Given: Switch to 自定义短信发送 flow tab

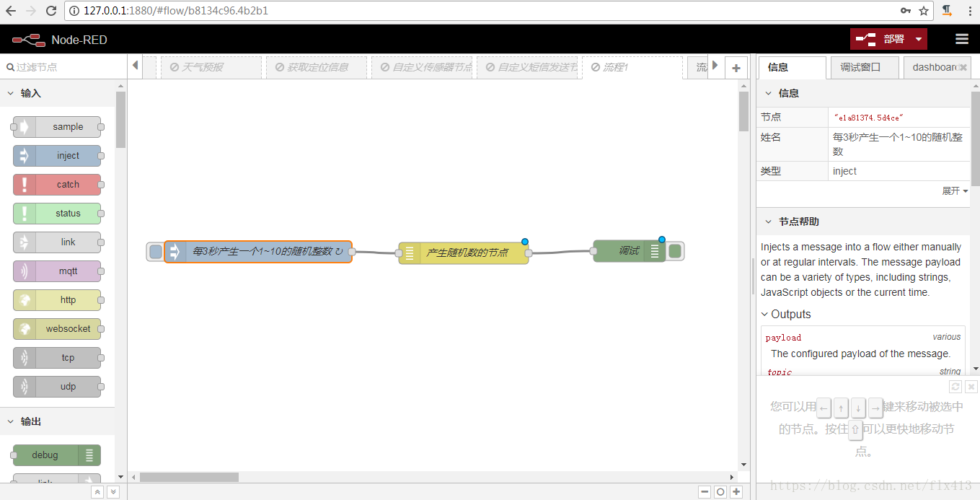Looking at the screenshot, I should tap(527, 67).
